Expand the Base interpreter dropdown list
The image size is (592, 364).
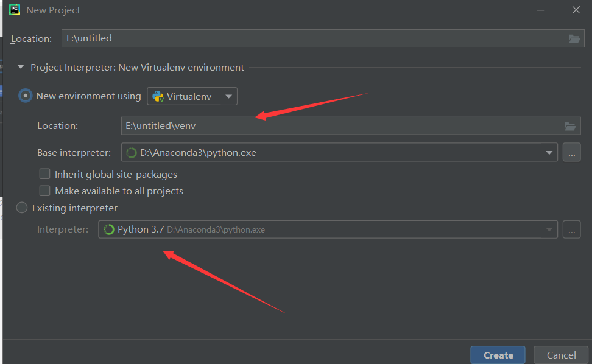click(x=549, y=152)
